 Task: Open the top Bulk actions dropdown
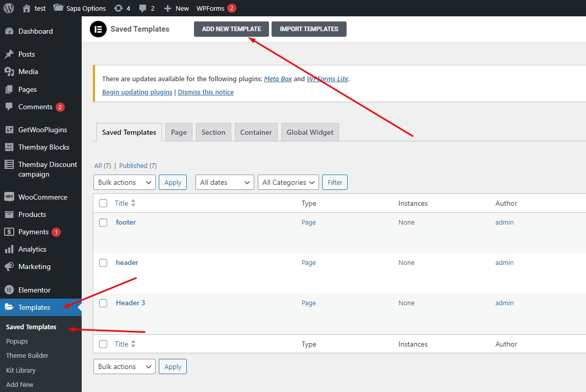click(125, 182)
